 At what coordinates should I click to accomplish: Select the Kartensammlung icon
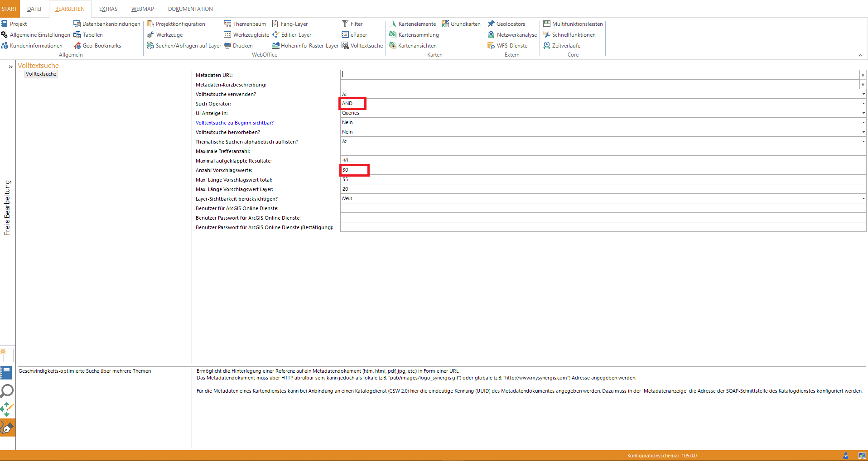(x=393, y=35)
